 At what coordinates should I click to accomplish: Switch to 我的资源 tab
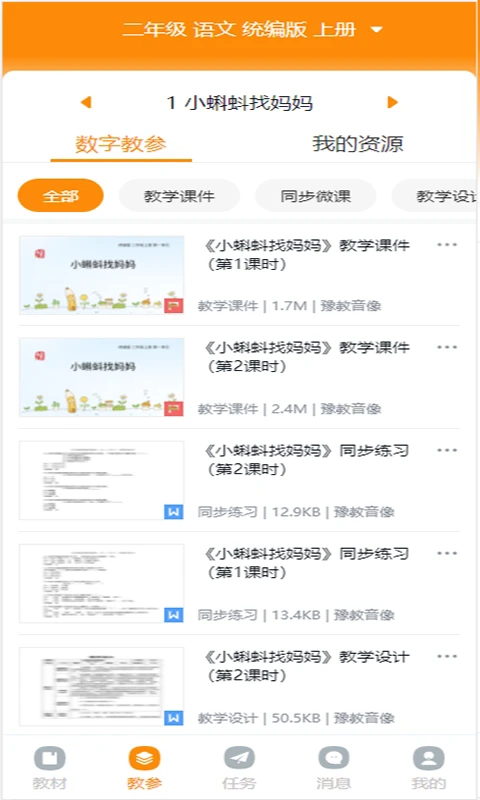[358, 144]
